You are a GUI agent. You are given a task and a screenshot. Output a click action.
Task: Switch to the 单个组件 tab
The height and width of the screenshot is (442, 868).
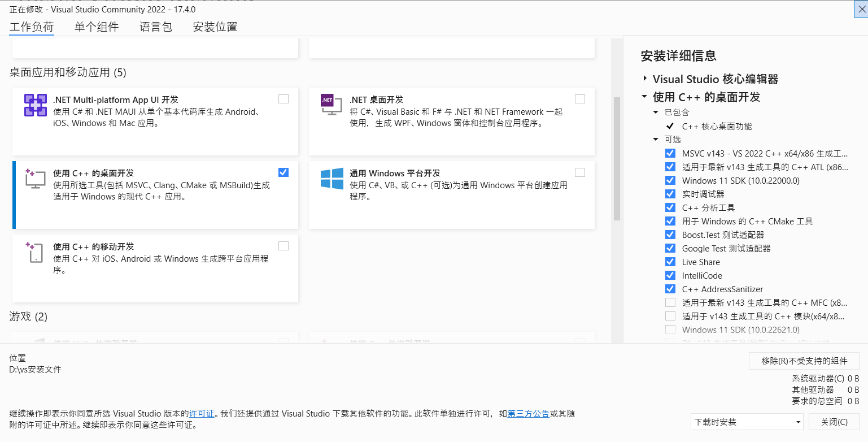coord(96,26)
